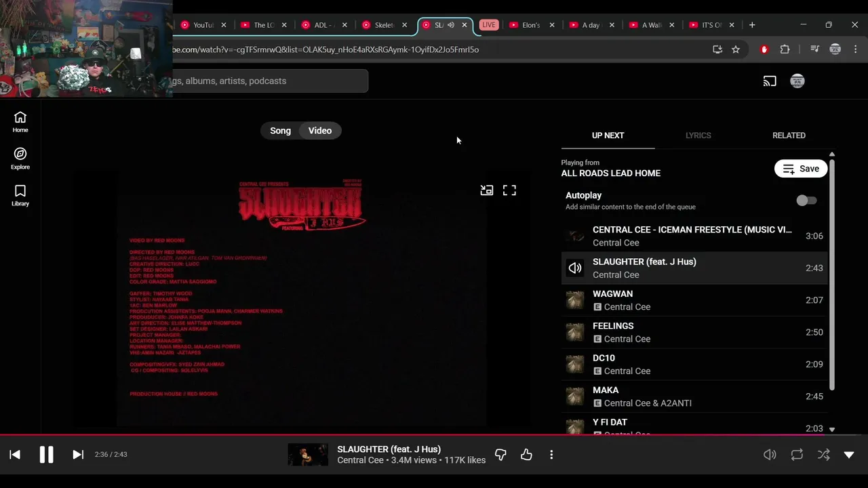Switch to Video mode
This screenshot has width=868, height=488.
320,131
